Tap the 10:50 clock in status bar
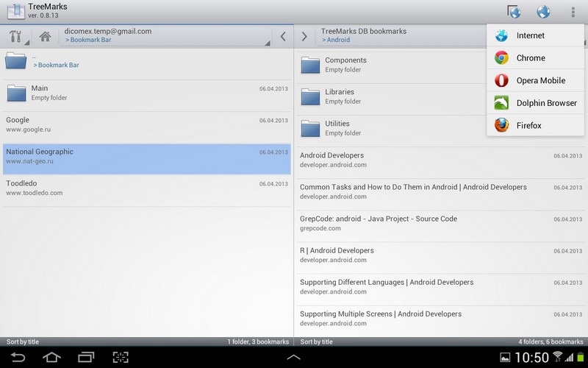588x368 pixels. (x=531, y=357)
